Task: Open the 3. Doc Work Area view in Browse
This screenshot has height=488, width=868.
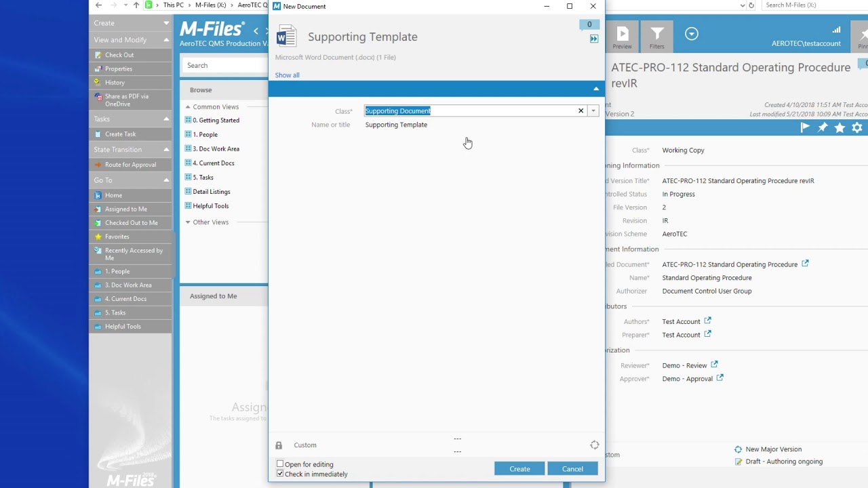Action: click(216, 149)
